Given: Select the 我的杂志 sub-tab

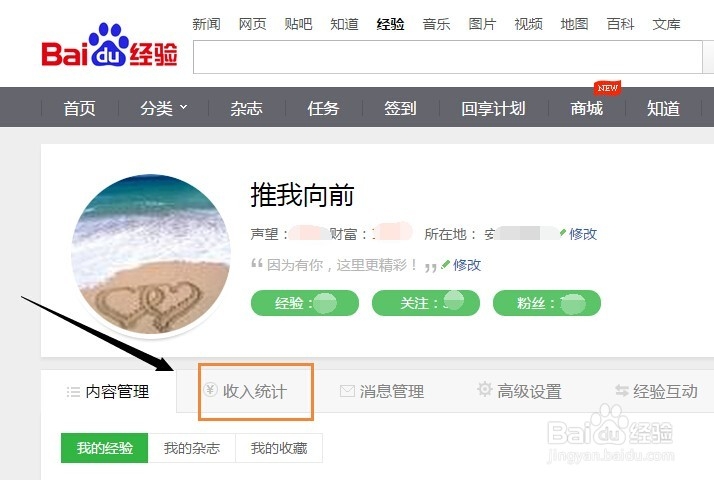Looking at the screenshot, I should click(x=192, y=448).
